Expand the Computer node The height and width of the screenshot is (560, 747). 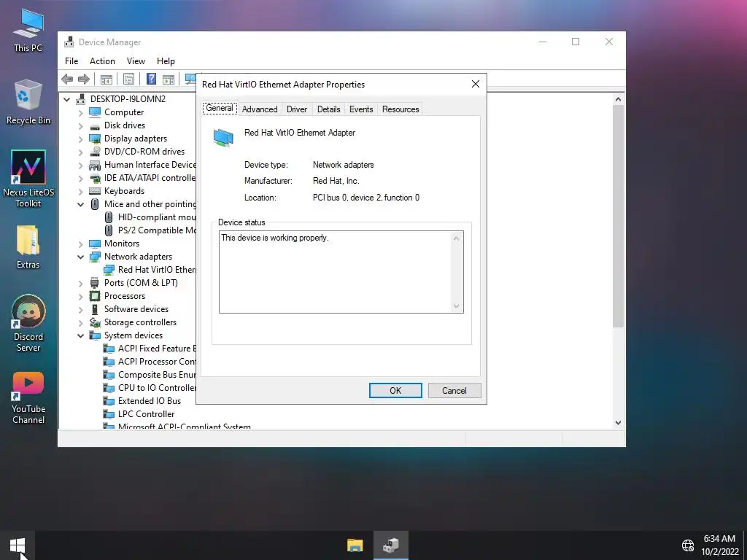pos(80,112)
